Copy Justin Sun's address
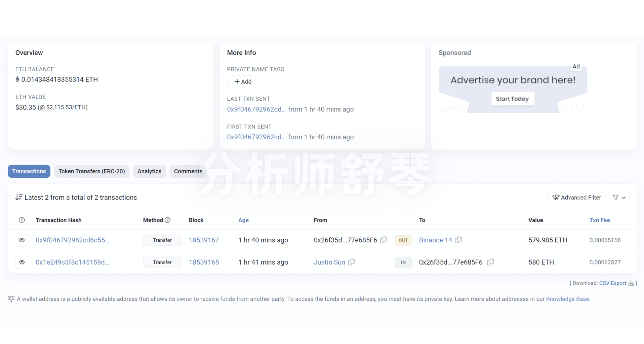The image size is (644, 344). point(352,262)
